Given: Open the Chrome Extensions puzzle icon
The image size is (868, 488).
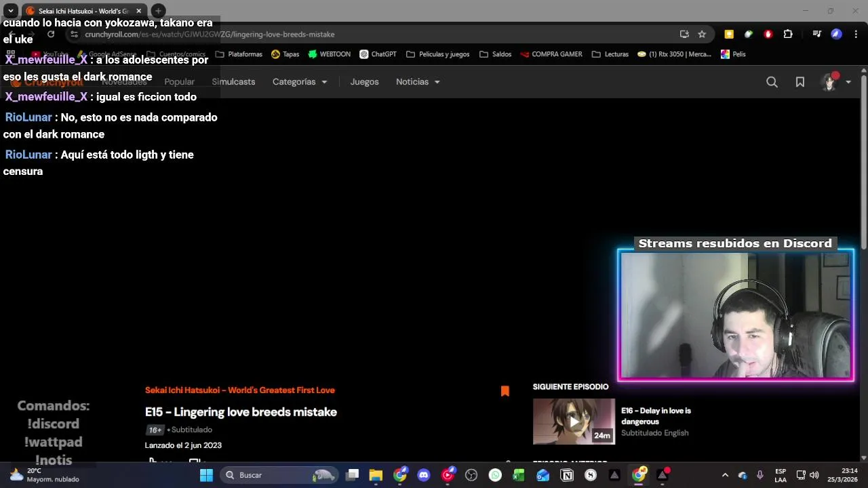Looking at the screenshot, I should tap(788, 34).
